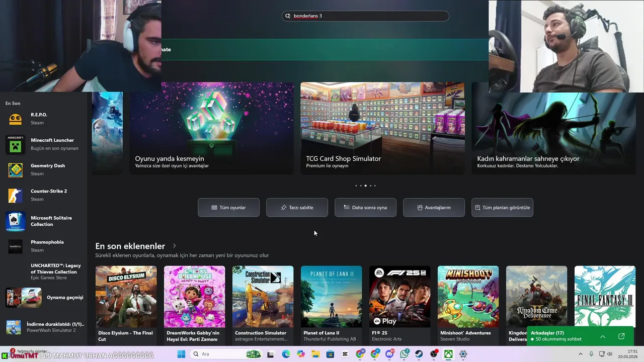Expand the En son eklenenler chevron
644x362 pixels.
175,246
